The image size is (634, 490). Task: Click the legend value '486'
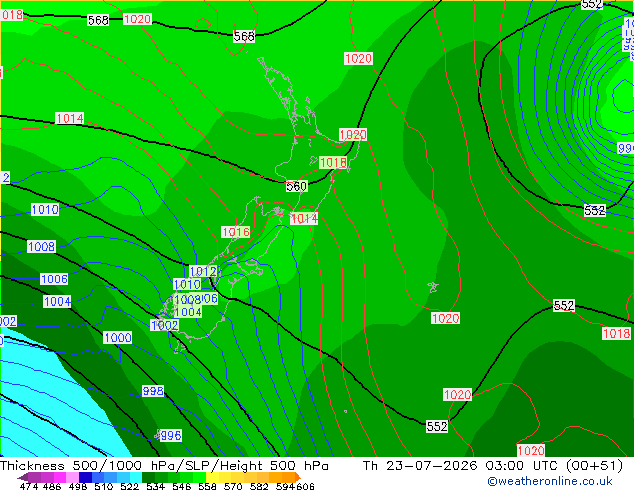(52, 486)
